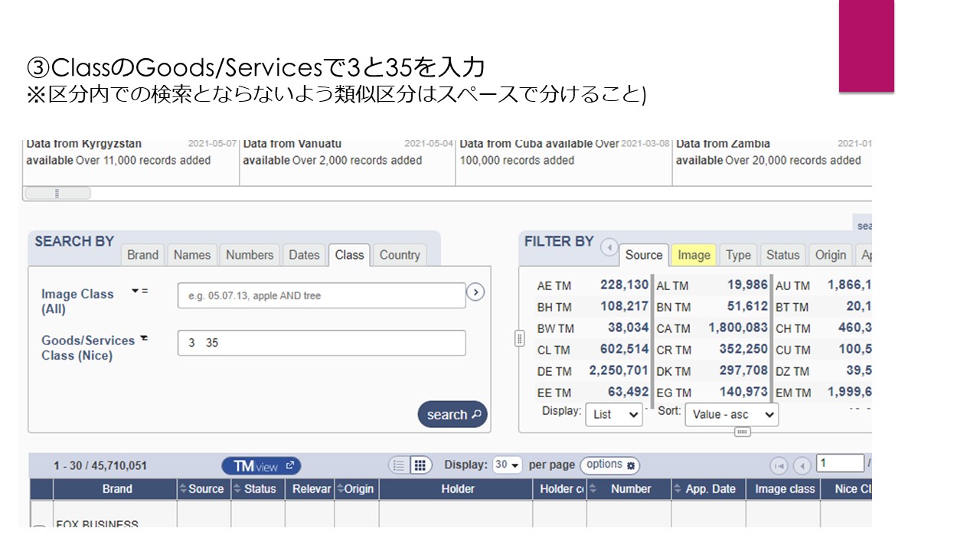
Task: Open results in TMview
Action: [261, 465]
